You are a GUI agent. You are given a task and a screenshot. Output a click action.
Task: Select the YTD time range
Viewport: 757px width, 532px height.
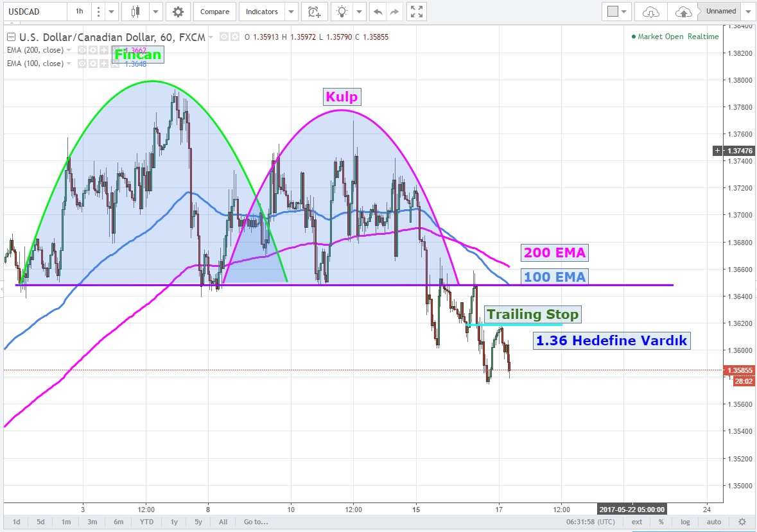147,522
